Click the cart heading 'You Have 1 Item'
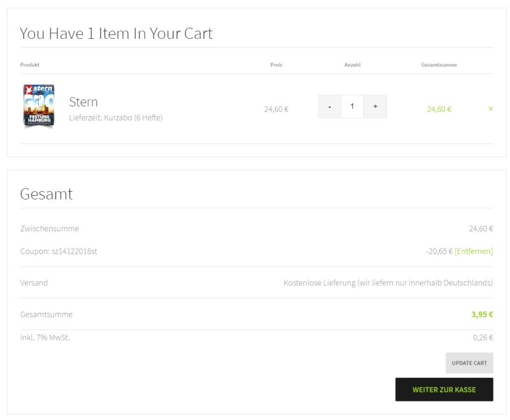This screenshot has height=420, width=510. tap(116, 34)
